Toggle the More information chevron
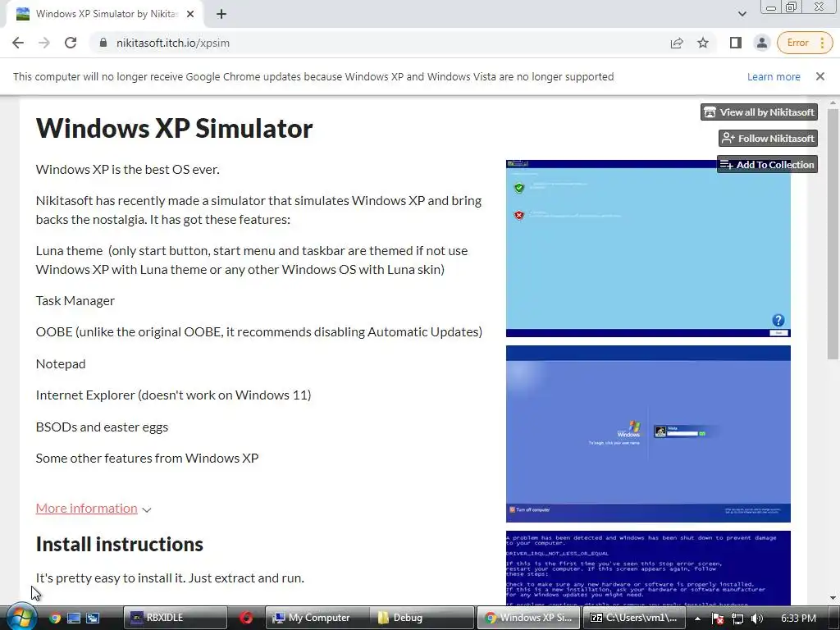Screen dimensions: 840x630 coord(147,509)
